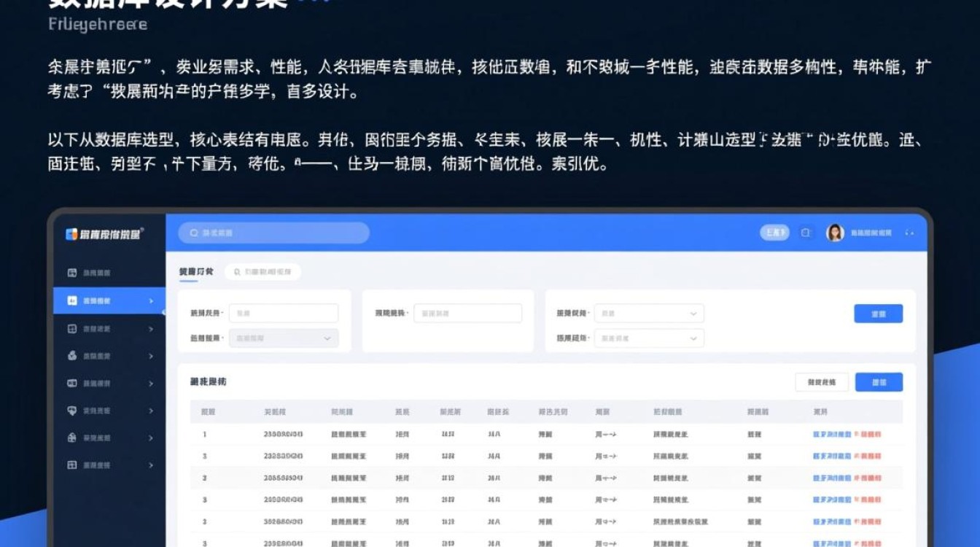
Task: Click the grid icon of the last sidebar item
Action: [72, 465]
